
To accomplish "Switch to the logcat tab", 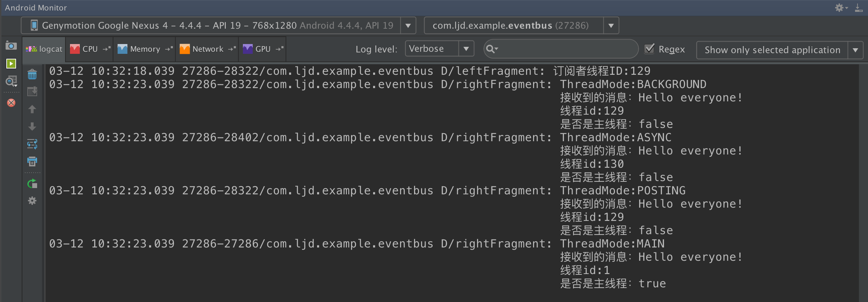I will pos(44,49).
